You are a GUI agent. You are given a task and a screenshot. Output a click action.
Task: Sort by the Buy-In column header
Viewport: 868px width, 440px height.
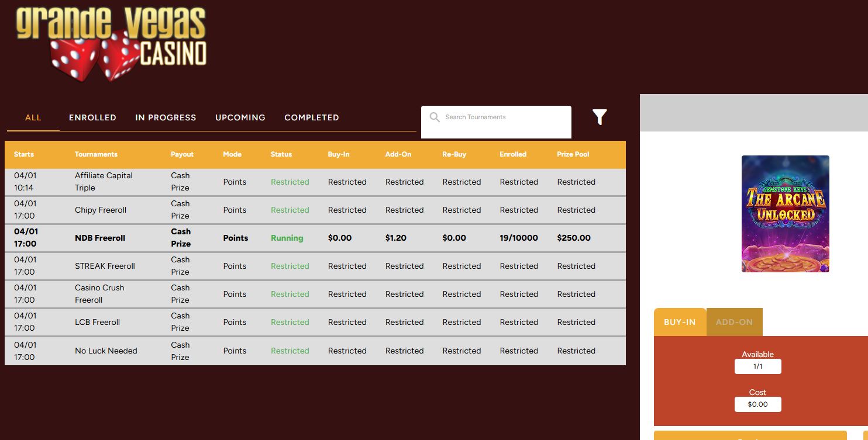pos(339,154)
